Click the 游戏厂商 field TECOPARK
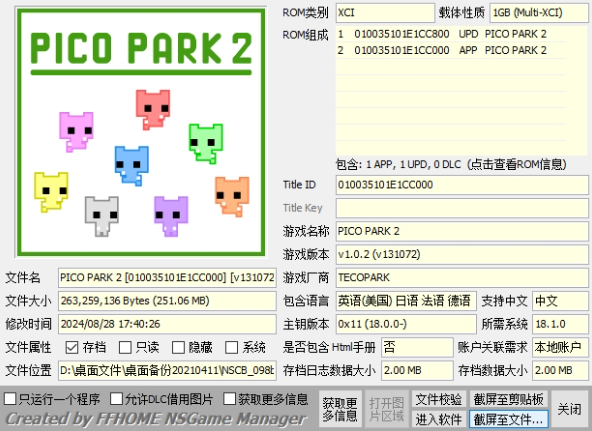592x431 pixels. (462, 278)
